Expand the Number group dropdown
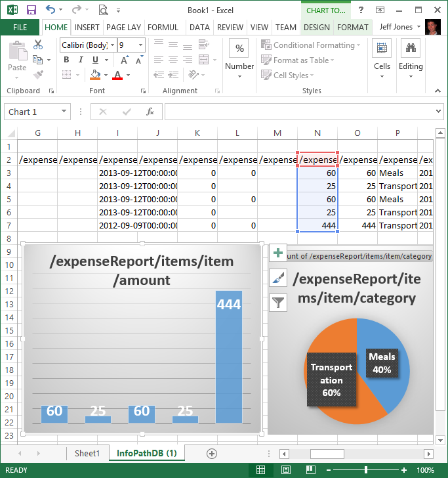The height and width of the screenshot is (478, 448). click(x=239, y=77)
